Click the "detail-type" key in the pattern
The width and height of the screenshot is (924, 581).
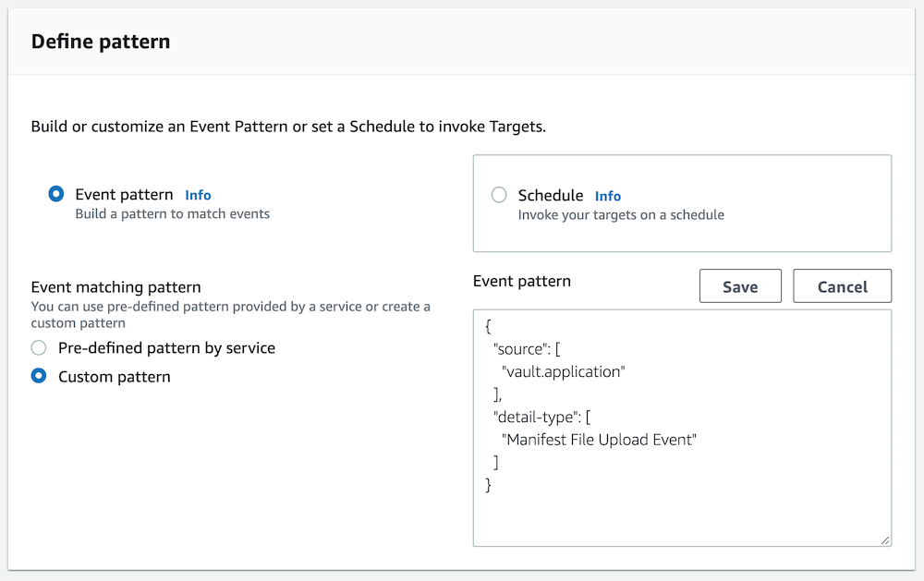coord(537,417)
